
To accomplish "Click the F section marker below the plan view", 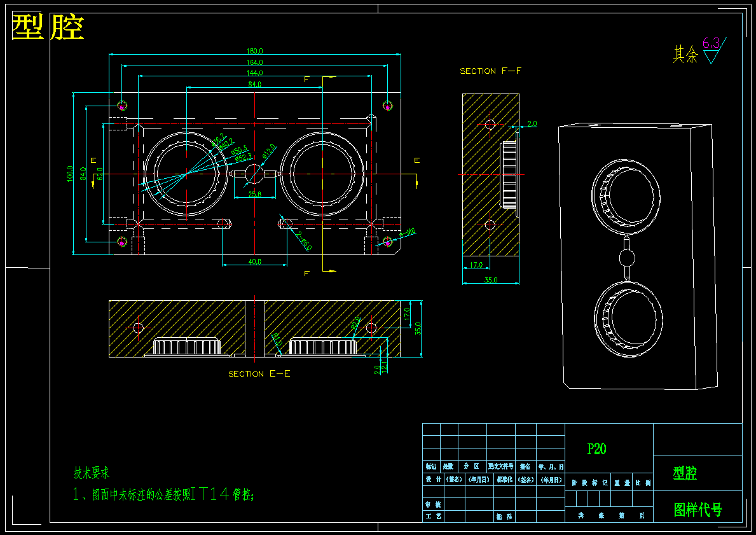I will click(306, 274).
